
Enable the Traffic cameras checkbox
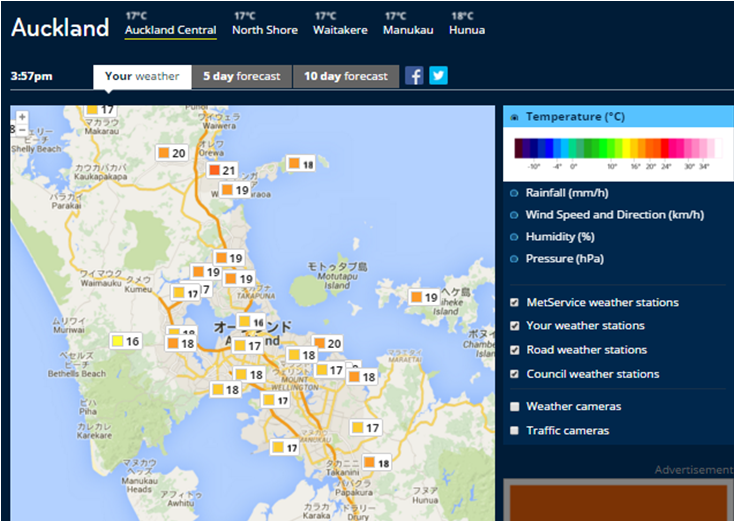pyautogui.click(x=514, y=431)
